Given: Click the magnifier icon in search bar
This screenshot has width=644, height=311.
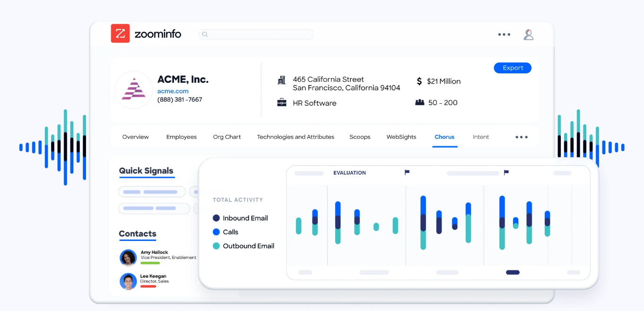Looking at the screenshot, I should [x=205, y=34].
